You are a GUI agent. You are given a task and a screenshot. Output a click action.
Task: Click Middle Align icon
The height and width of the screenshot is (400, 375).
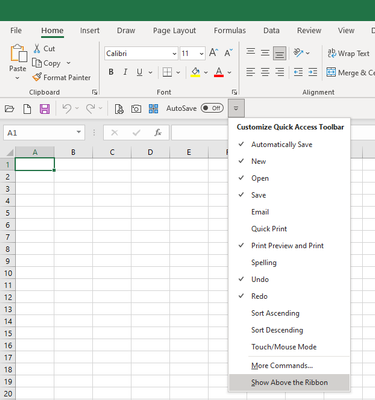pos(265,53)
